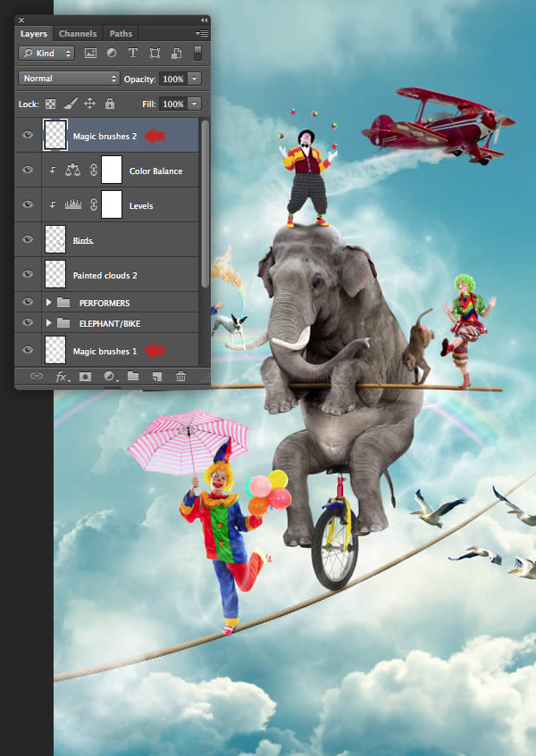Open the Kind filter dropdown
The height and width of the screenshot is (756, 536).
(x=46, y=53)
